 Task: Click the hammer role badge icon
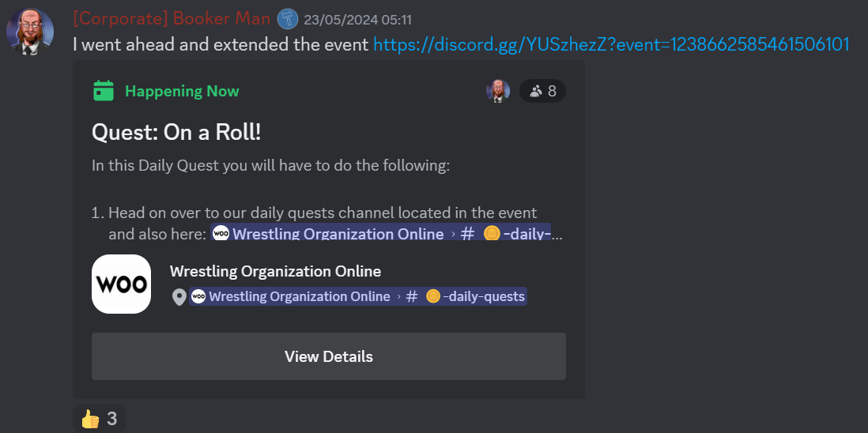pyautogui.click(x=287, y=20)
